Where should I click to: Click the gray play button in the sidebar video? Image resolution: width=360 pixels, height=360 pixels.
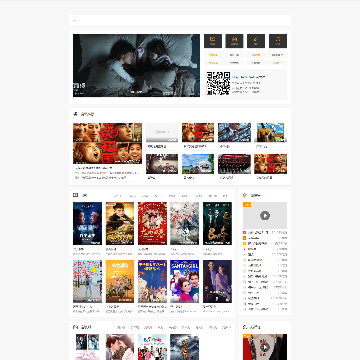pyautogui.click(x=265, y=215)
